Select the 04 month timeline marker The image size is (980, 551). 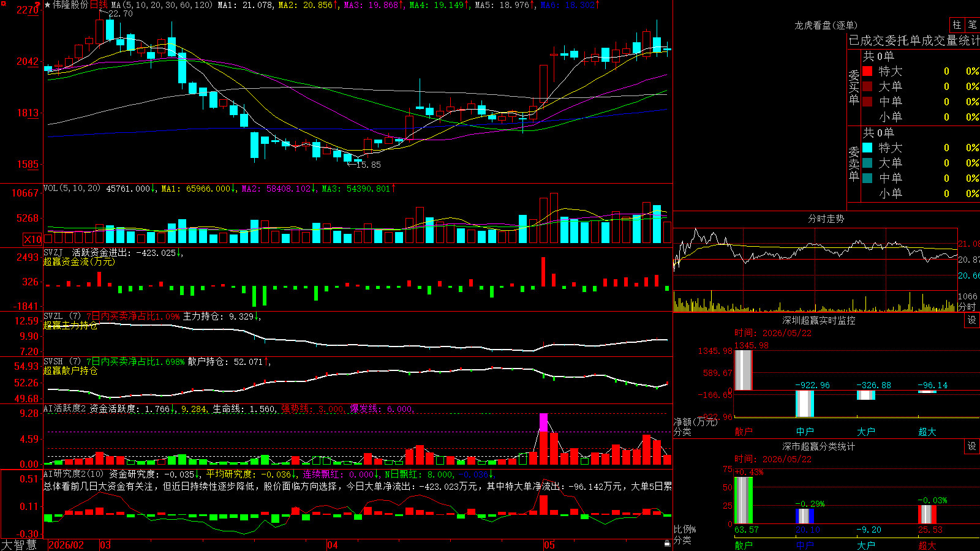[332, 545]
